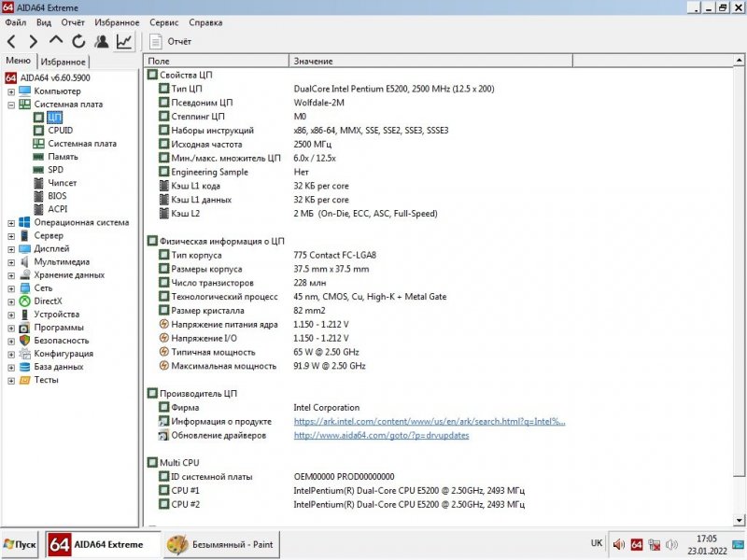Open the graph chart toolbar icon
Screen dimensions: 747x560
coord(124,42)
